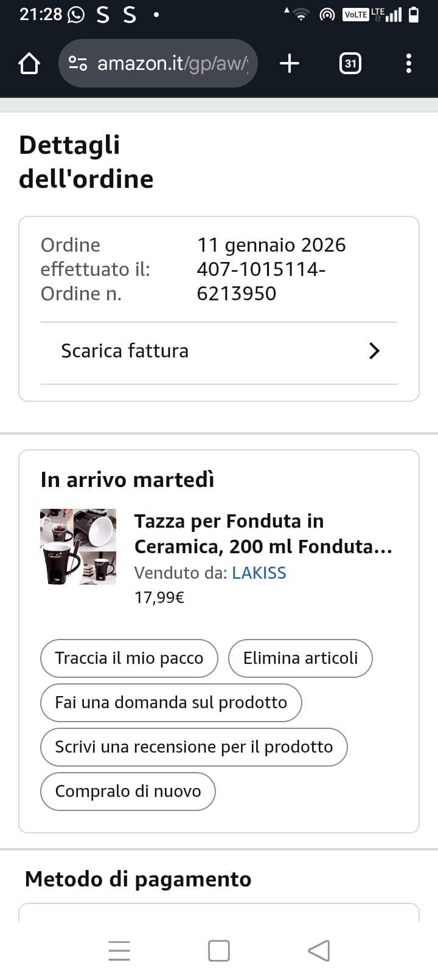Tap the Android home square icon
Viewport: 438px width, 980px height.
(x=219, y=950)
